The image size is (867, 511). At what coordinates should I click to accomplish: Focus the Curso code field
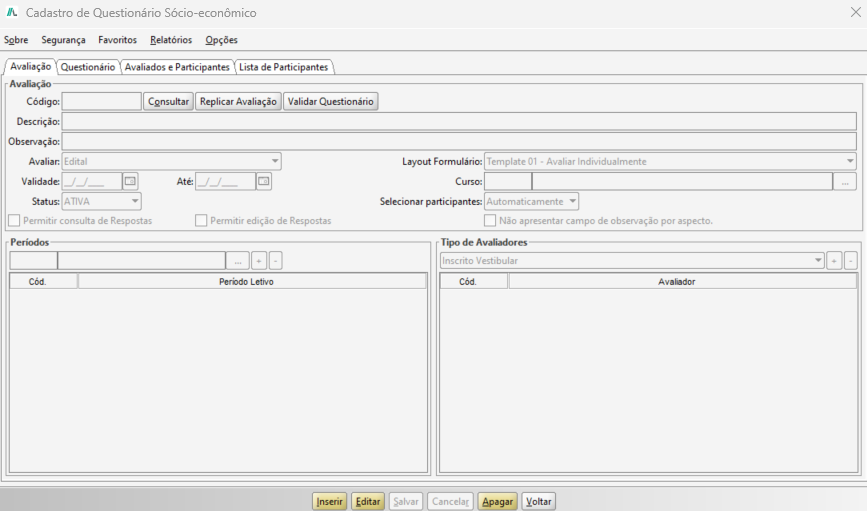pyautogui.click(x=508, y=181)
